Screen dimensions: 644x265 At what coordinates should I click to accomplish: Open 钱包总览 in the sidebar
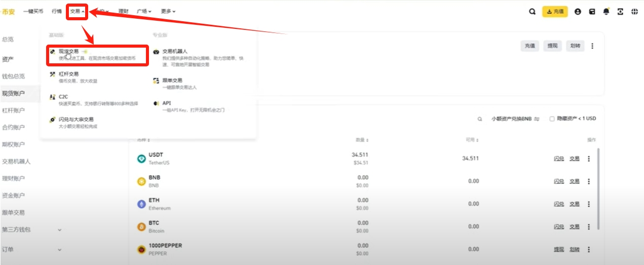click(13, 77)
